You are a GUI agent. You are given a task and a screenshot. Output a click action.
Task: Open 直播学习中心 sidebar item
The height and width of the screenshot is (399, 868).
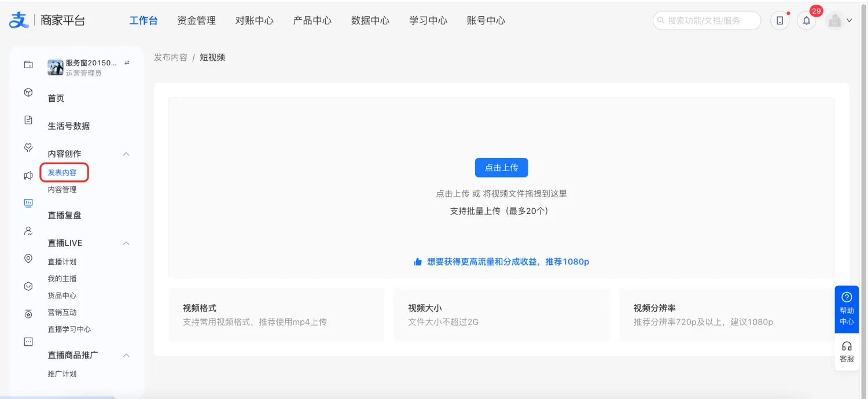pyautogui.click(x=69, y=329)
